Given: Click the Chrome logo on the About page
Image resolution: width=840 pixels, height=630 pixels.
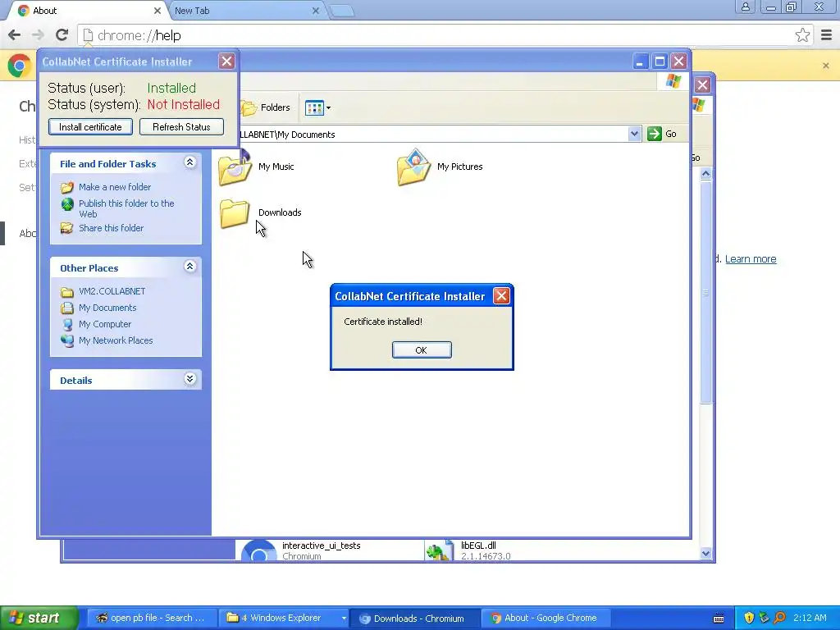Looking at the screenshot, I should pos(20,66).
